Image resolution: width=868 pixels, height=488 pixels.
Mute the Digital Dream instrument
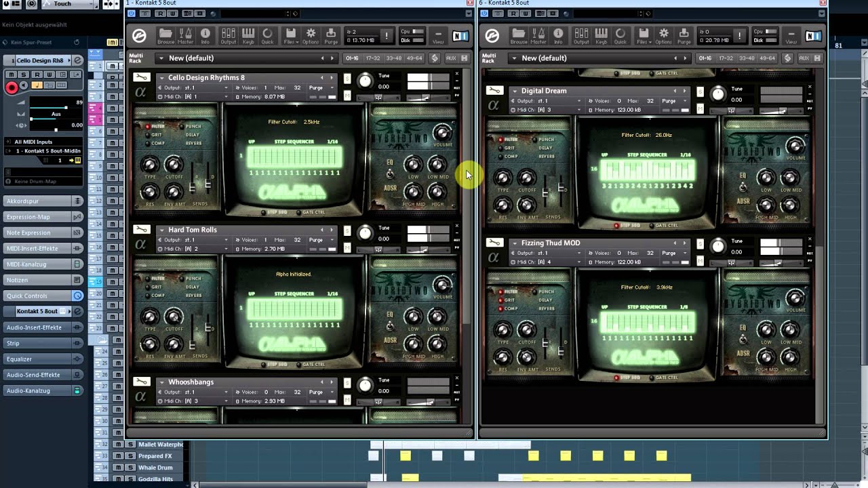(701, 109)
